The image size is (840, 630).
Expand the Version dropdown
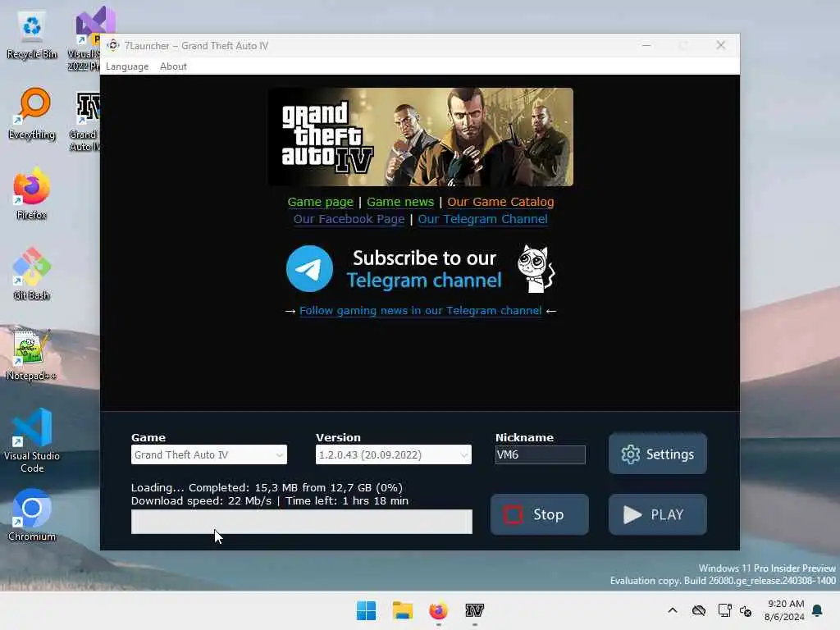pyautogui.click(x=393, y=454)
